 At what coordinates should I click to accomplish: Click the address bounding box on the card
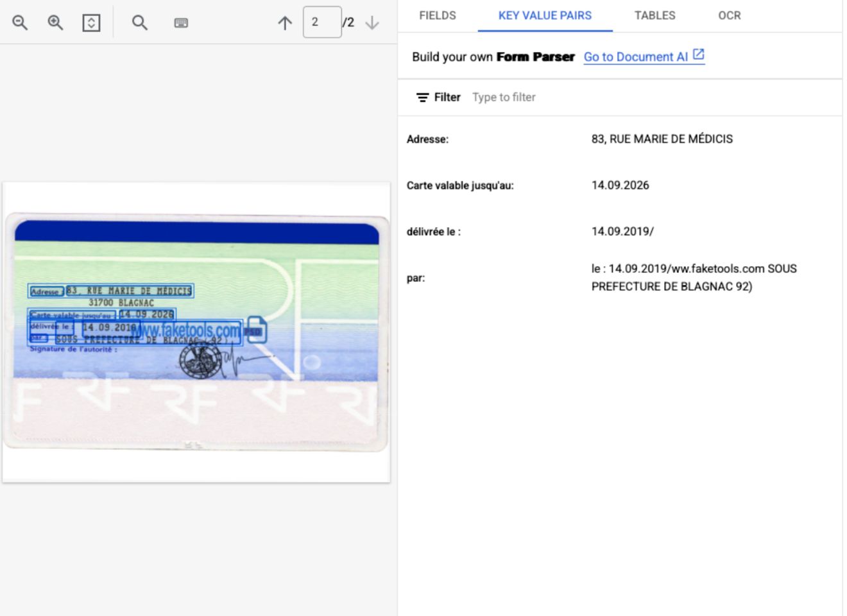click(x=129, y=291)
